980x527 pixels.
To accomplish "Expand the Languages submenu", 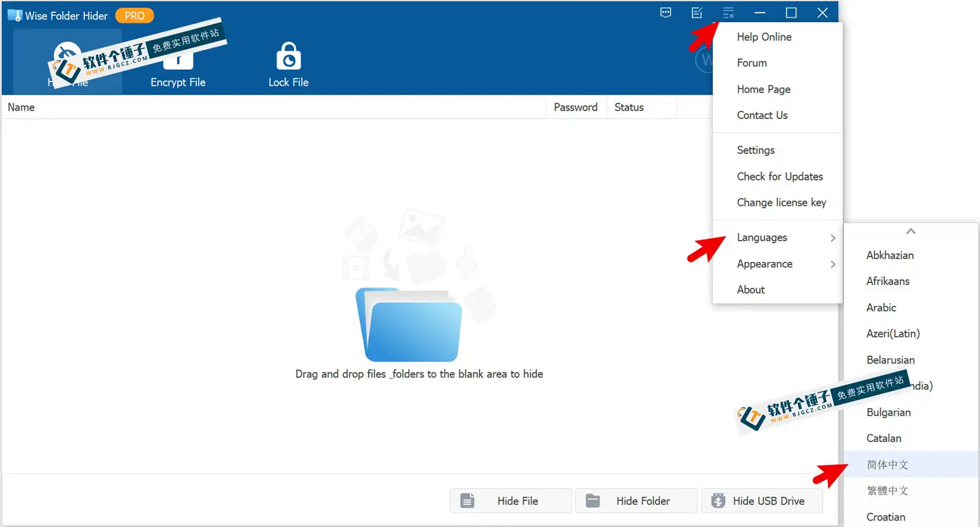I will [x=777, y=238].
